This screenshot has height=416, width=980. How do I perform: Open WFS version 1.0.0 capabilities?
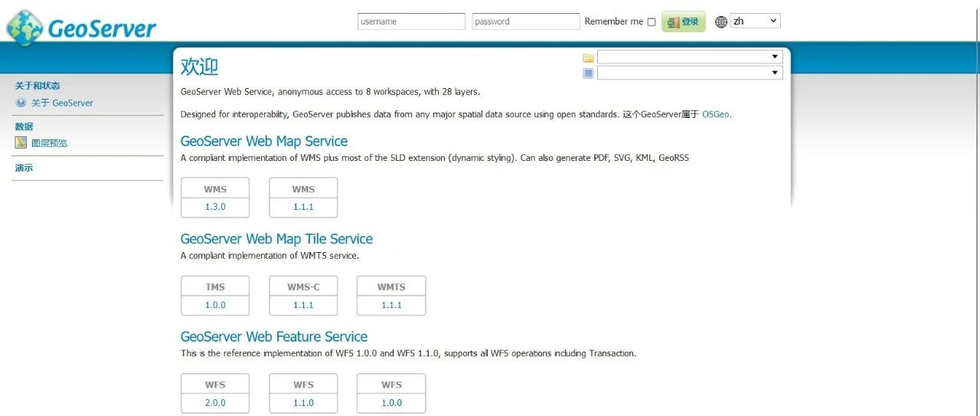pyautogui.click(x=391, y=403)
